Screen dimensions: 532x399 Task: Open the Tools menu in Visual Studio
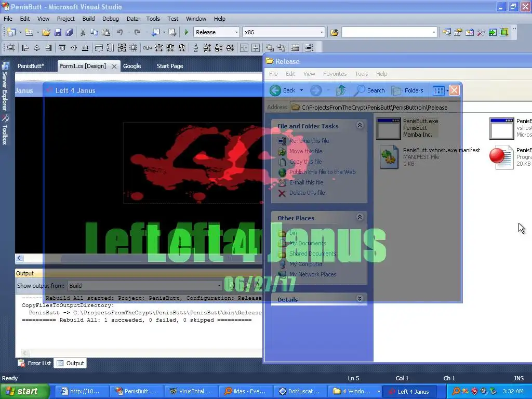[153, 19]
